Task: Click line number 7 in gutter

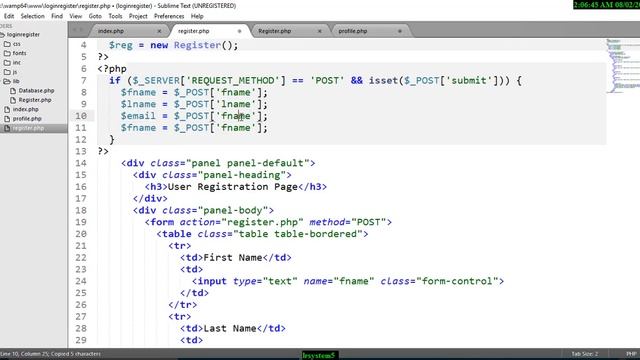Action: pos(84,80)
